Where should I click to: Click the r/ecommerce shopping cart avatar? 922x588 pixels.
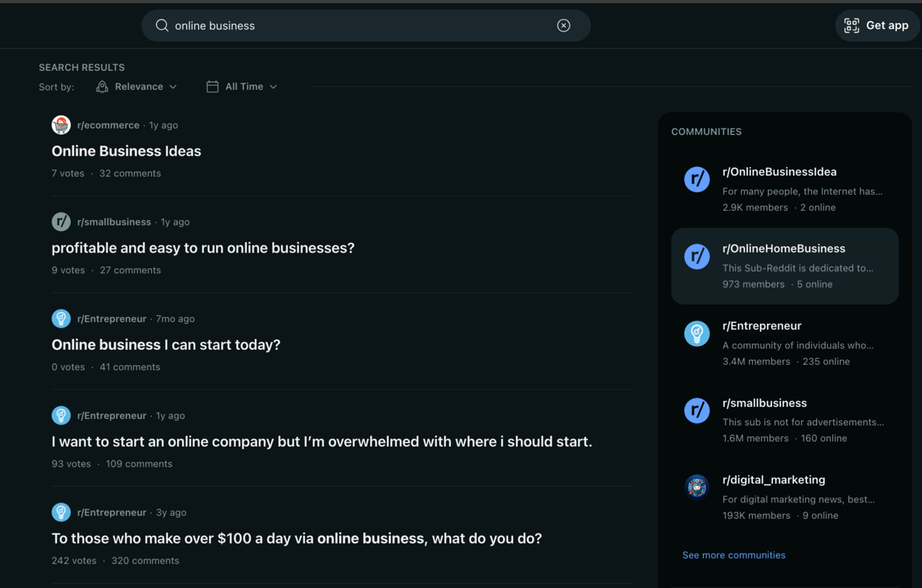click(61, 125)
